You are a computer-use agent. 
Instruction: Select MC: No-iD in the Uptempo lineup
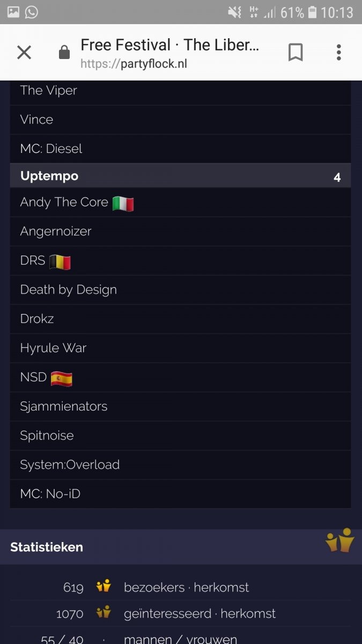51,493
